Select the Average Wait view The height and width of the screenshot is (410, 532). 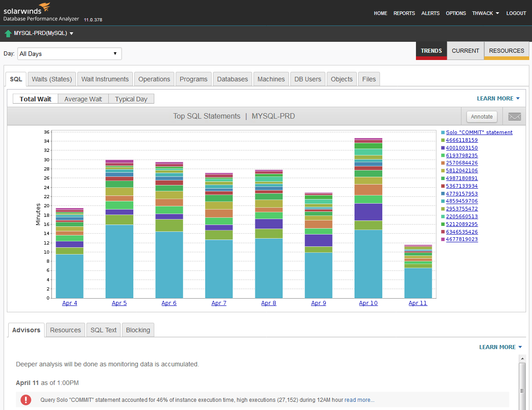(x=83, y=99)
